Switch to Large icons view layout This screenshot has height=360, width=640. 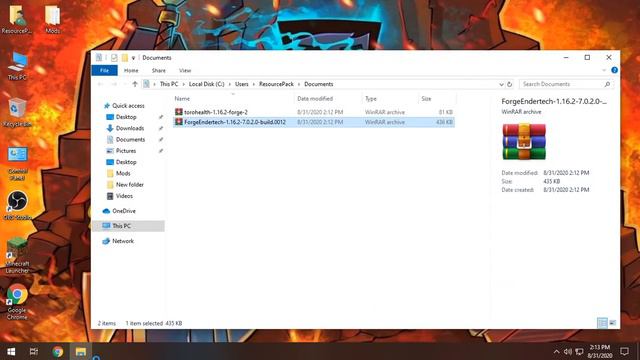coord(613,323)
